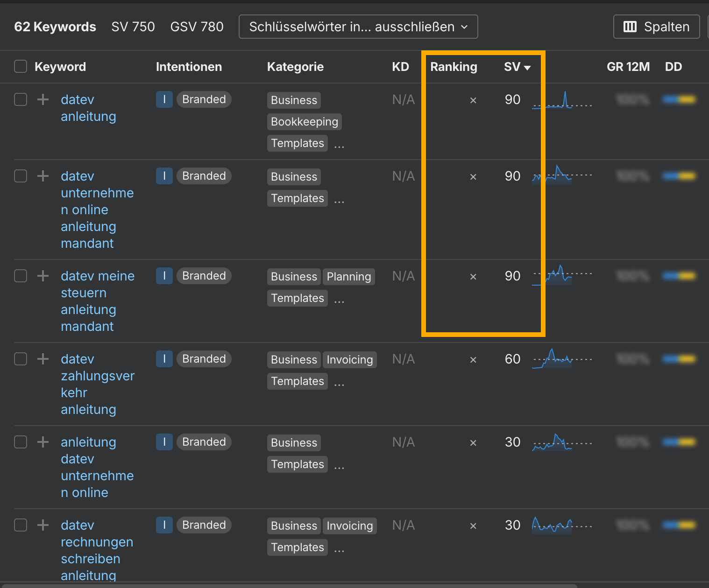Click the columns icon in Spalten button
The height and width of the screenshot is (588, 709).
click(630, 27)
